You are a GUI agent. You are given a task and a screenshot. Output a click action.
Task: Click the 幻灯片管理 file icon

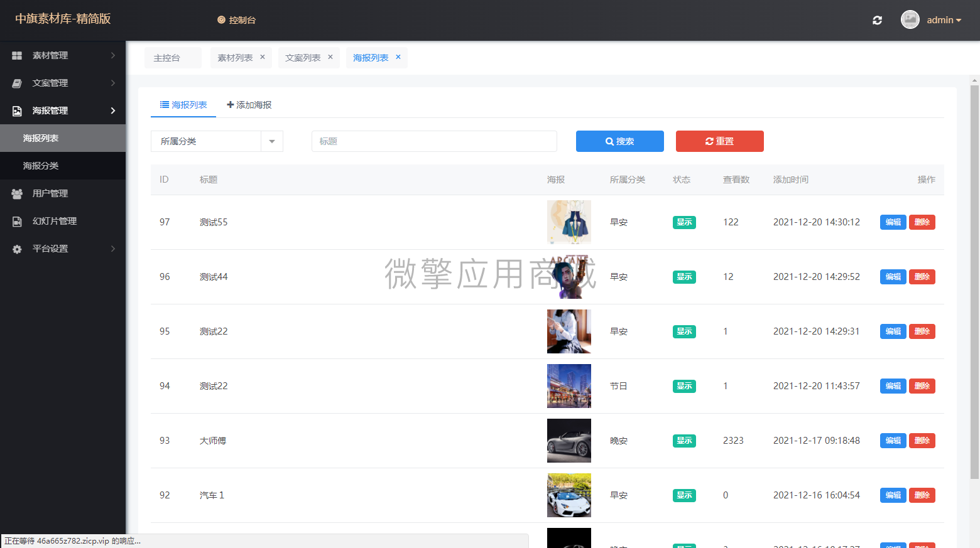(17, 221)
